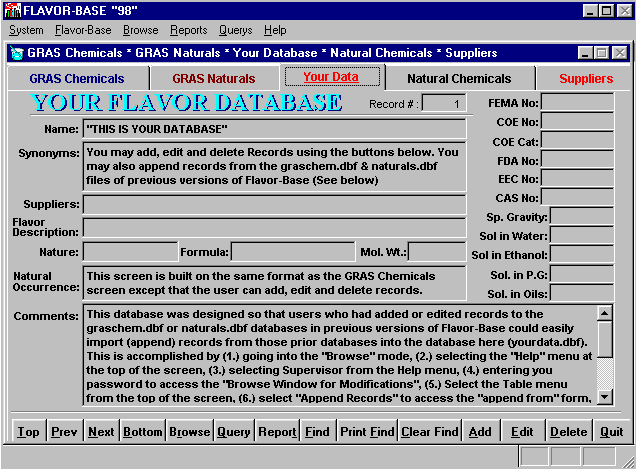Click the Comments scrollbar down arrow
This screenshot has width=636, height=469.
(604, 397)
